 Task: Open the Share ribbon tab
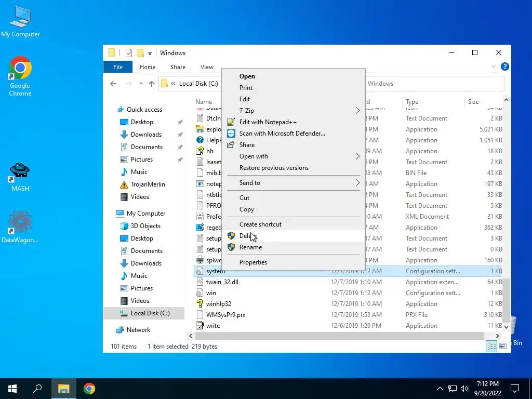tap(178, 67)
